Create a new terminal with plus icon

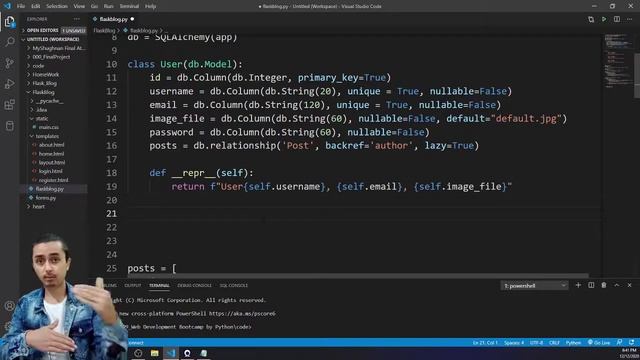click(578, 285)
